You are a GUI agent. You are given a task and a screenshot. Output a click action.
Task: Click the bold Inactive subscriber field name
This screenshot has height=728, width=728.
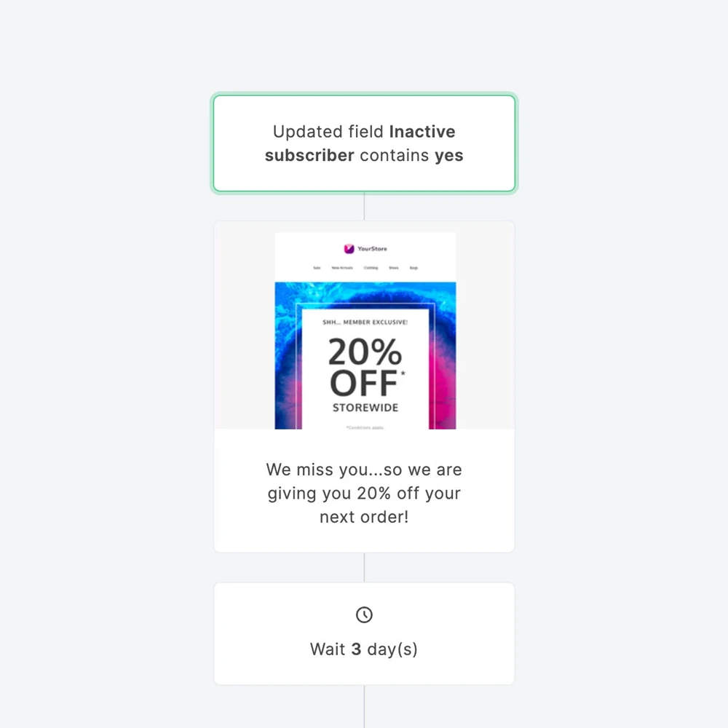pos(360,143)
